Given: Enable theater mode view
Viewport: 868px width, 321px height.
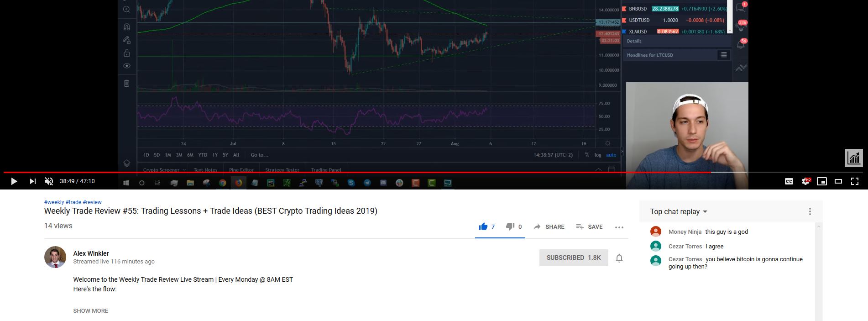Looking at the screenshot, I should [x=838, y=181].
